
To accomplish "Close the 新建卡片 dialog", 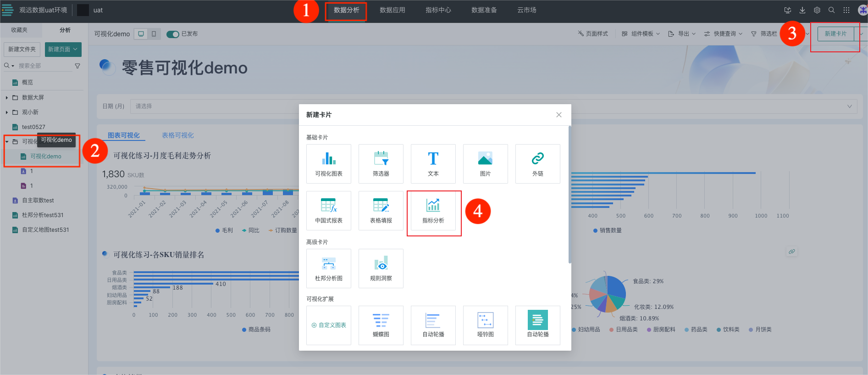I will pyautogui.click(x=559, y=115).
